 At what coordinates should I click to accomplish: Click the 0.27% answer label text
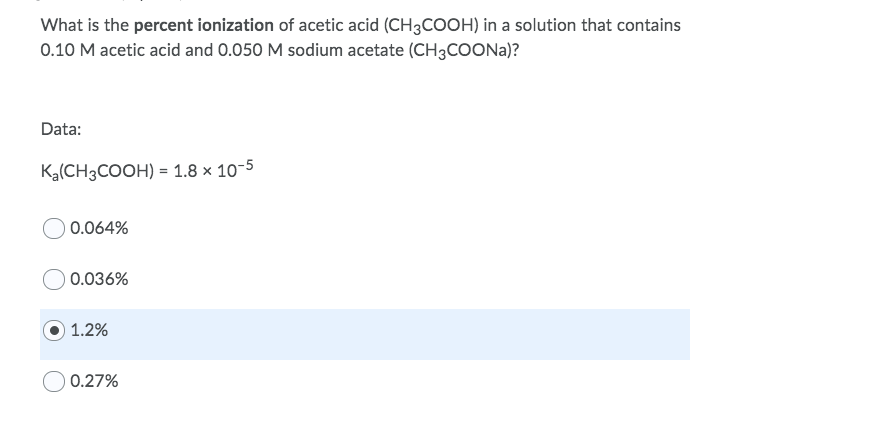coord(94,381)
